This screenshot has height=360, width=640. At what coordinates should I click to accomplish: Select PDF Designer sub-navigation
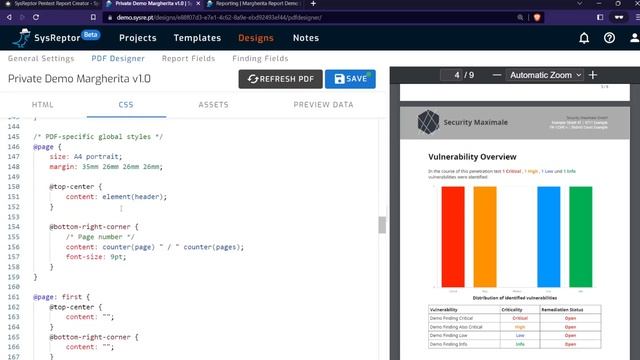coord(118,58)
